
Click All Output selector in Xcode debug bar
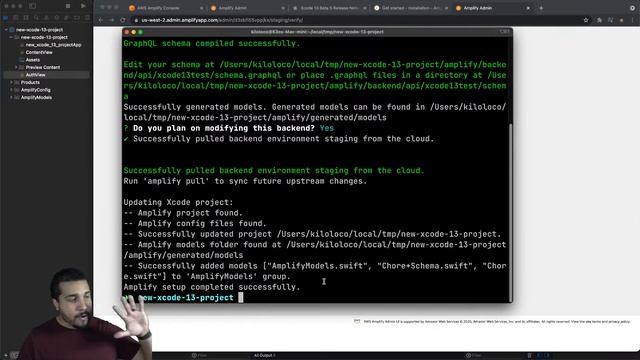264,356
